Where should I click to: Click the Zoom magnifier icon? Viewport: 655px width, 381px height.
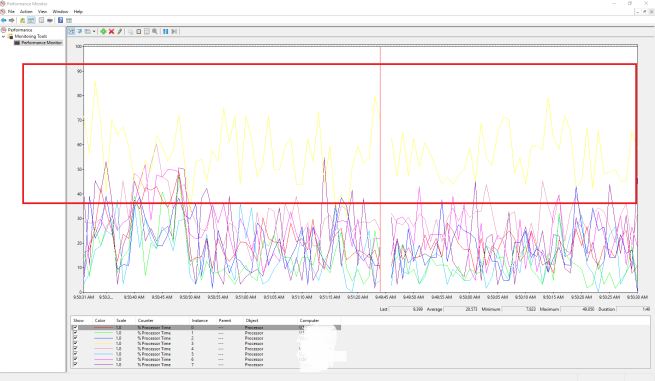coord(155,31)
